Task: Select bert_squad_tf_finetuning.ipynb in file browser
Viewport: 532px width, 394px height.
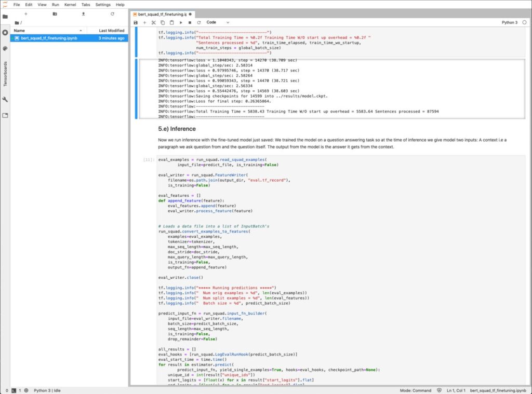Action: 49,38
